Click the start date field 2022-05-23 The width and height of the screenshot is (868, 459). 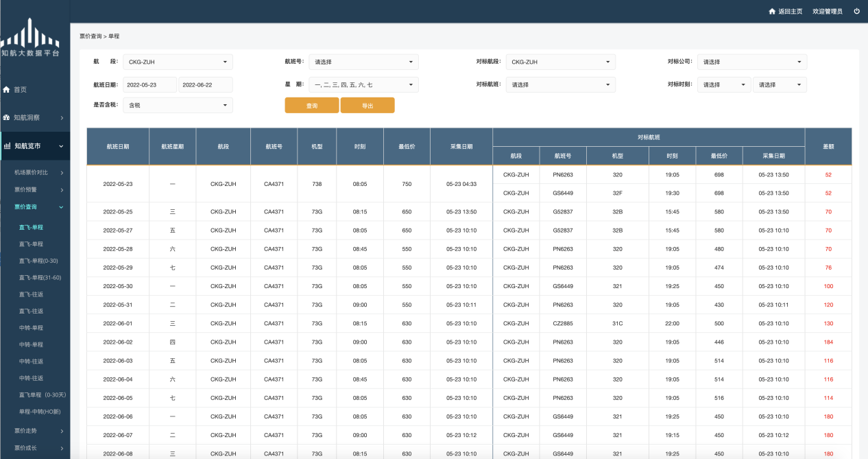149,84
